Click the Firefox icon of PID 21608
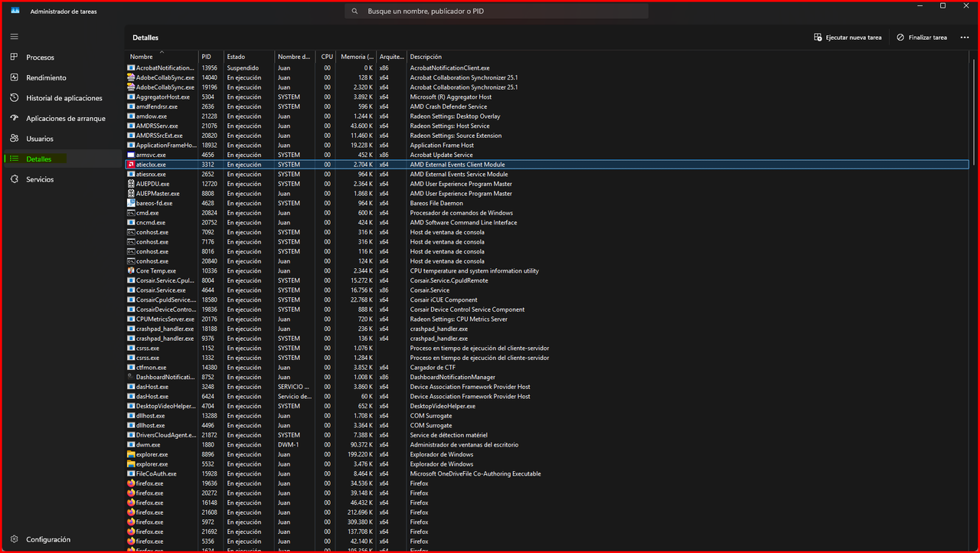Image resolution: width=980 pixels, height=553 pixels. (x=131, y=512)
